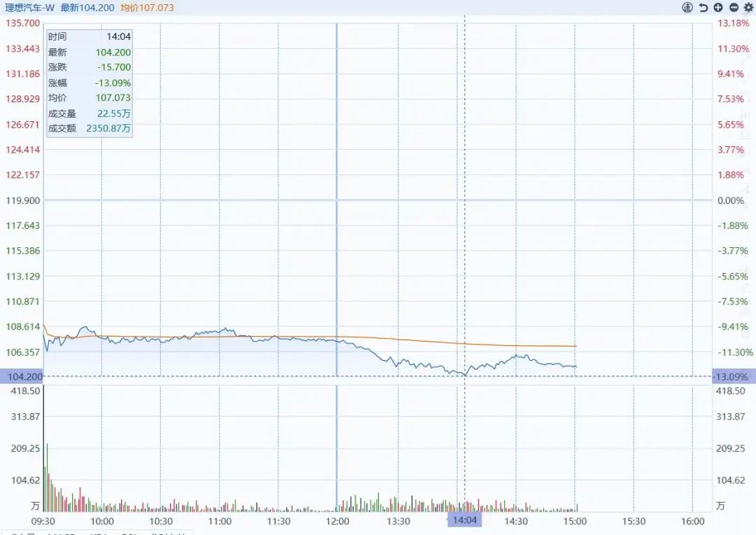Click the 119.900 previous-close price label
756x535 pixels.
pyautogui.click(x=22, y=200)
